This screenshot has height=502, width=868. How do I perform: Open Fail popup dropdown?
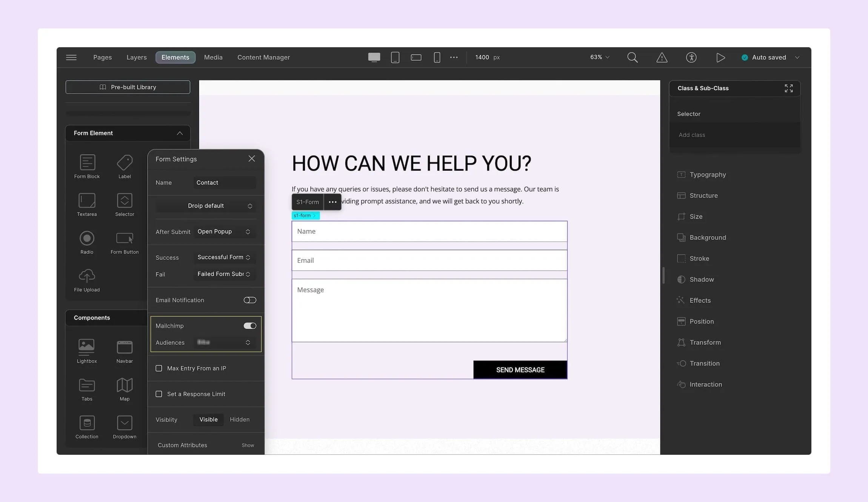pyautogui.click(x=224, y=274)
